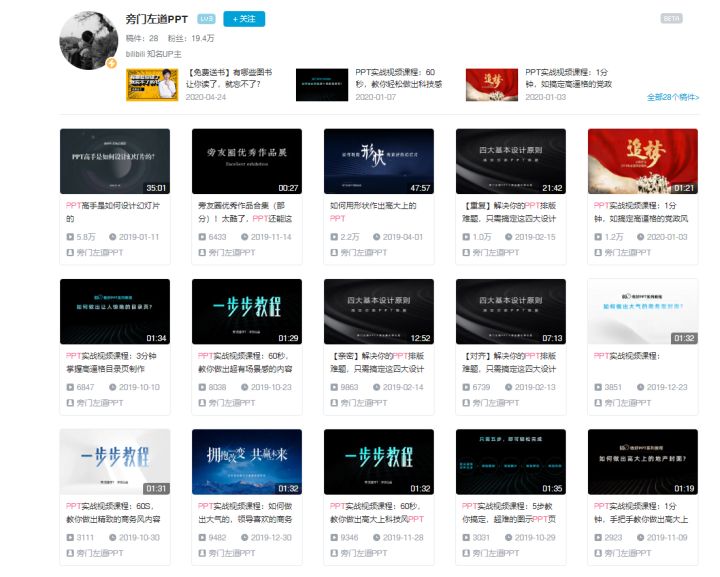The height and width of the screenshot is (577, 720).
Task: Click the play count icon beside 8038
Action: [x=202, y=387]
